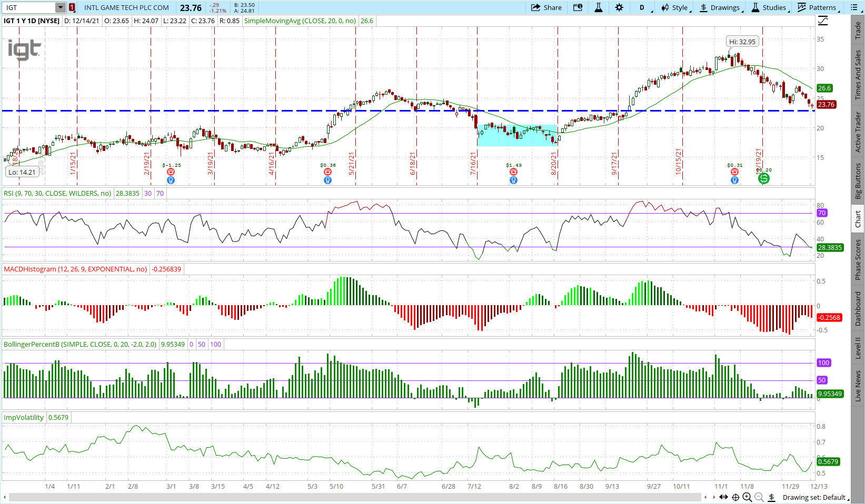Click the earnings phone icon labeled $0.31
865x504 pixels.
tap(734, 172)
